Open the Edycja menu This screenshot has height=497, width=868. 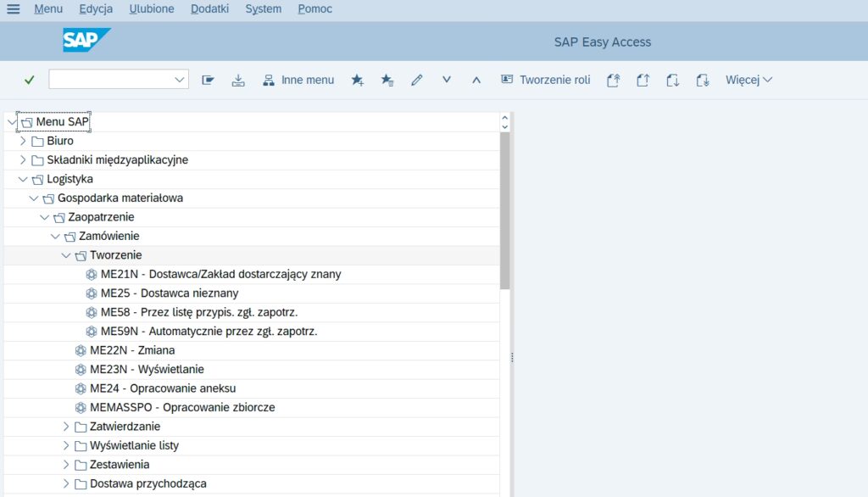point(96,9)
